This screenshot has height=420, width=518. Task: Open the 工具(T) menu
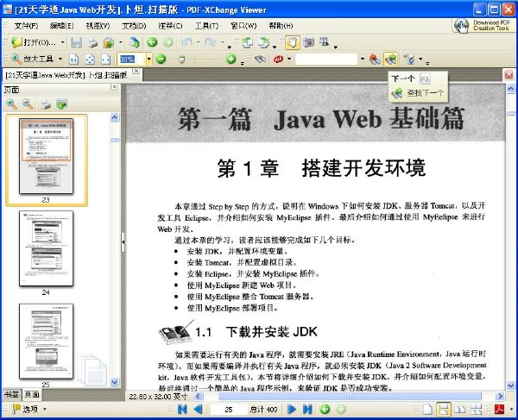point(206,25)
